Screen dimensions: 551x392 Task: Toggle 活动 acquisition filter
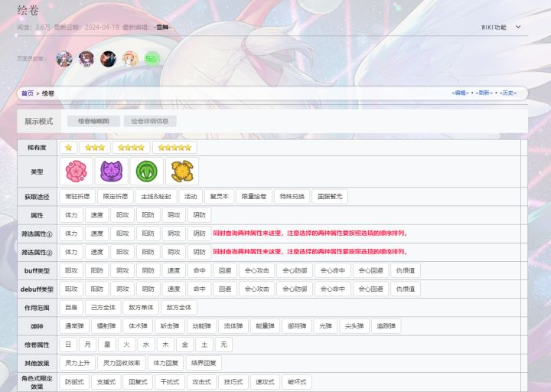pyautogui.click(x=191, y=197)
